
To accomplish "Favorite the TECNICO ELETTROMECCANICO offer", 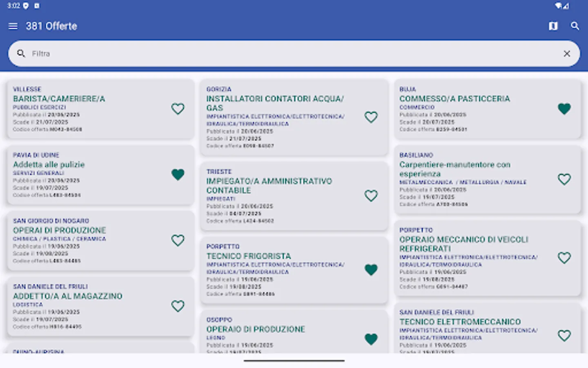I will 564,336.
